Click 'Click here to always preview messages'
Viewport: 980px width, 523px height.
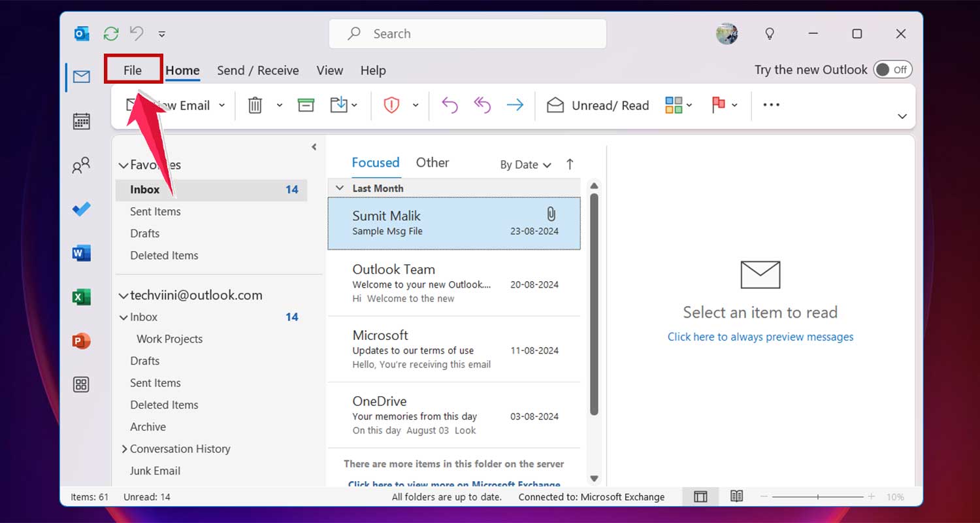point(760,337)
